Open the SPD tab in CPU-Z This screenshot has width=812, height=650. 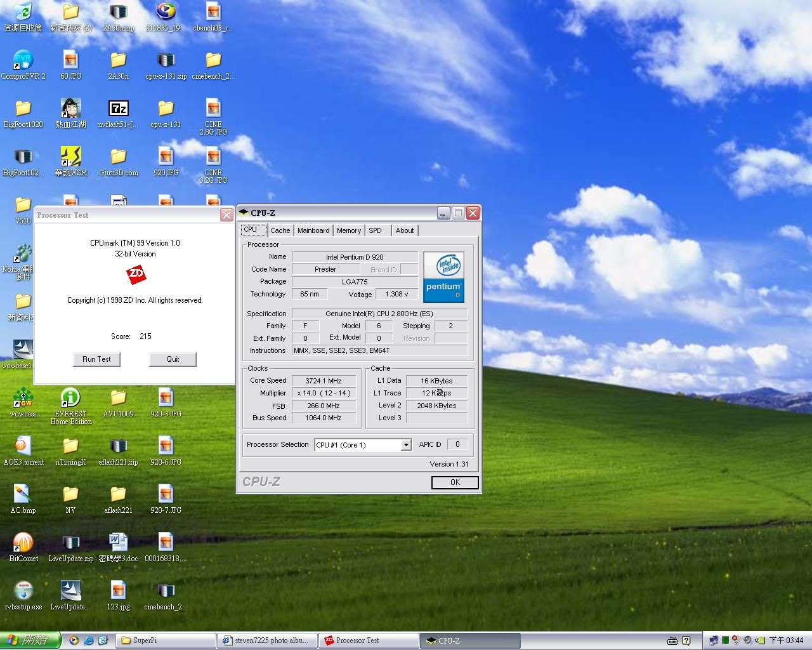376,230
